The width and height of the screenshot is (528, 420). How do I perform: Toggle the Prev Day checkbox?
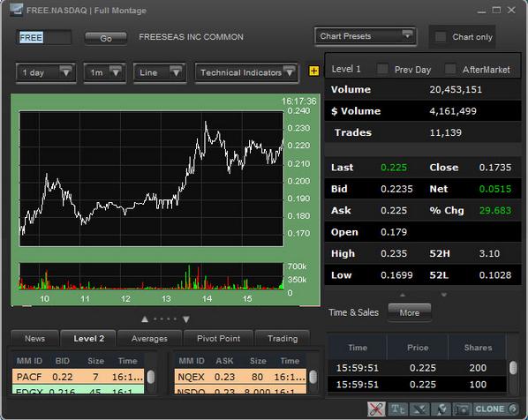click(382, 69)
